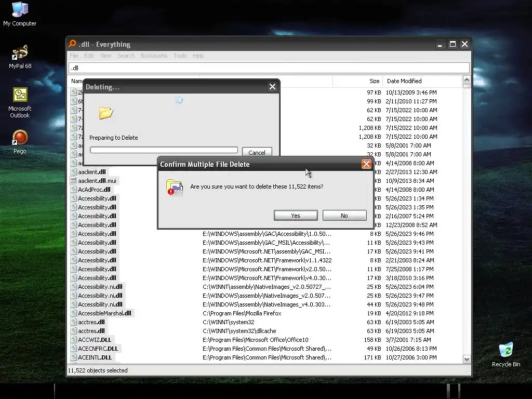Open Microsoft Outlook desktop icon

pyautogui.click(x=20, y=102)
